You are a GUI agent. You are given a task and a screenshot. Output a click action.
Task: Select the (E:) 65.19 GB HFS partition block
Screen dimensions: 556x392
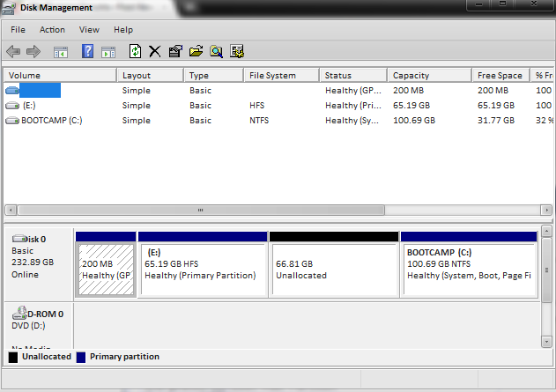pyautogui.click(x=203, y=264)
